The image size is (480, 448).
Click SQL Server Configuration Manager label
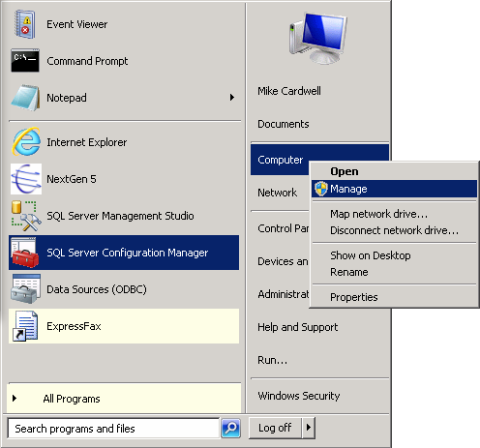(x=128, y=253)
